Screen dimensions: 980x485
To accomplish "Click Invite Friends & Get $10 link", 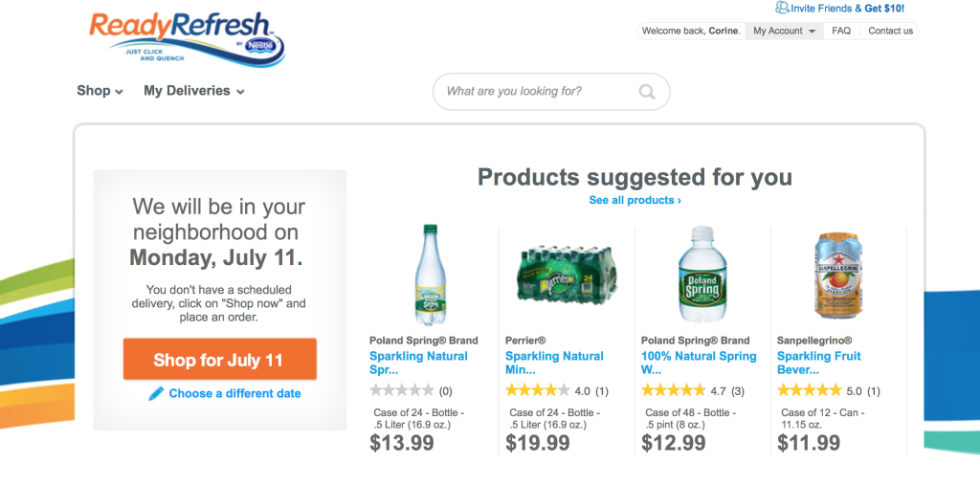I will (x=848, y=8).
